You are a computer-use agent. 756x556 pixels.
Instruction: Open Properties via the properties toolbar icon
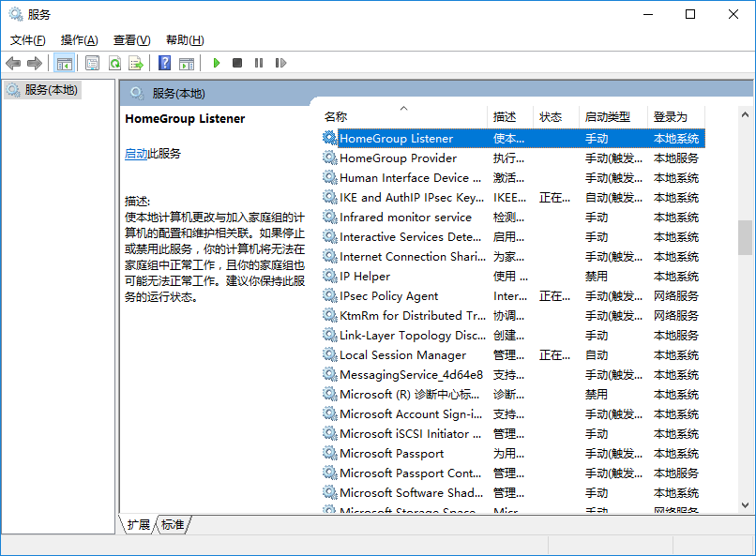click(92, 63)
